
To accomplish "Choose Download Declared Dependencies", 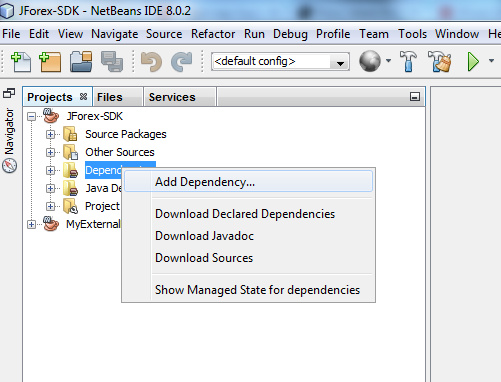I will 245,214.
